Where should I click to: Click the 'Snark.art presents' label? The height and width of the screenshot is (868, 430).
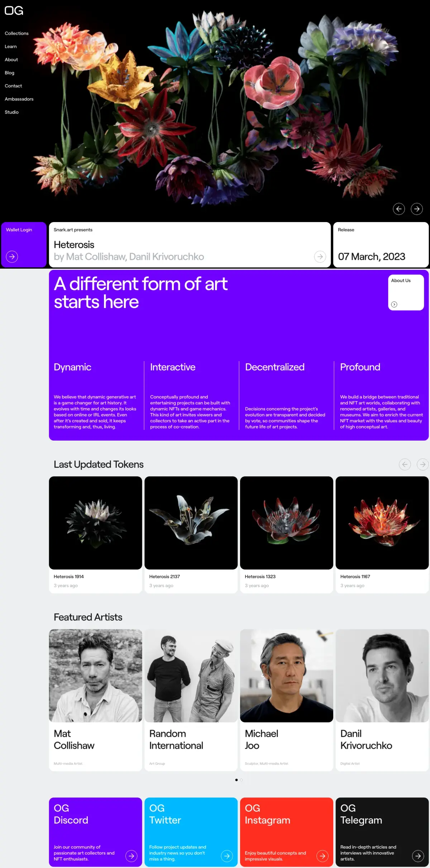click(73, 230)
